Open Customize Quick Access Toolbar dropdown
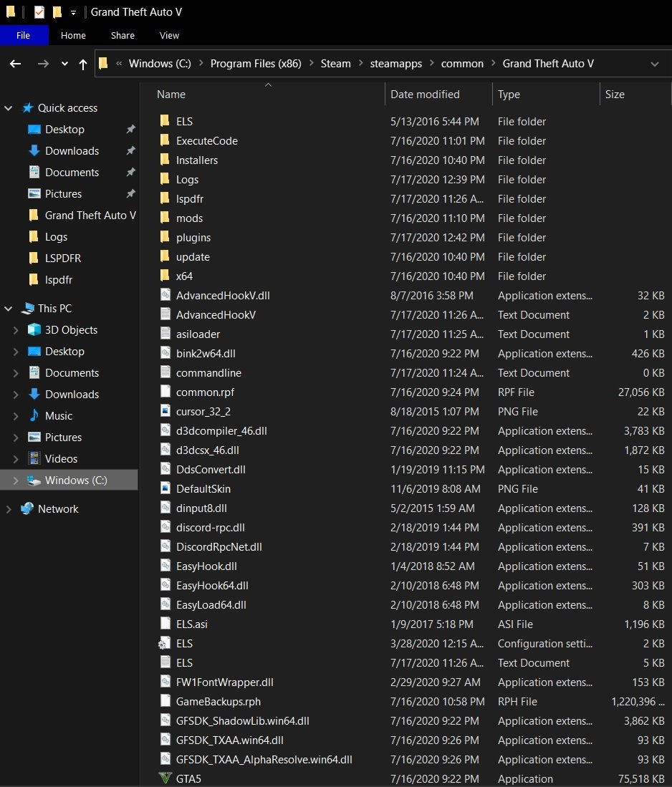The image size is (672, 787). 73,13
